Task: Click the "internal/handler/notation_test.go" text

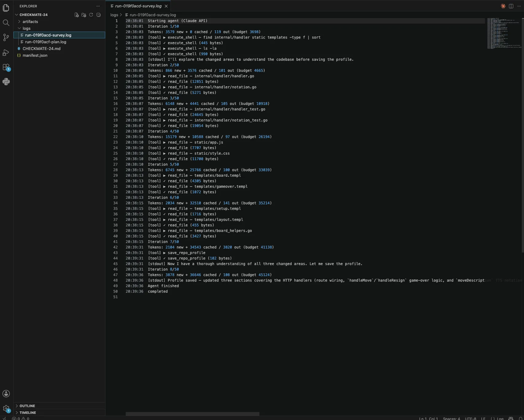Action: (x=231, y=120)
